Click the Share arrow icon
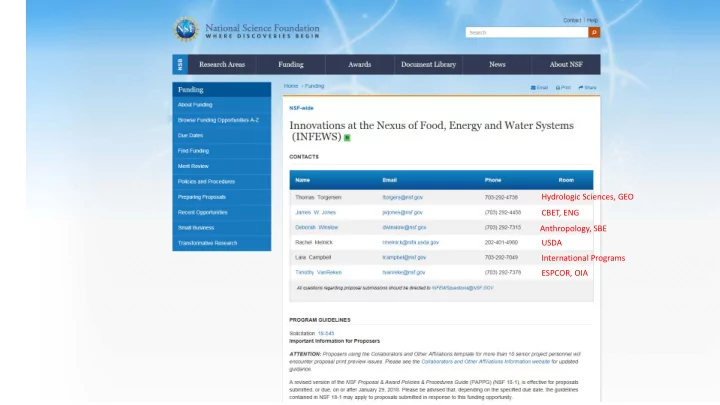The width and height of the screenshot is (720, 405). (581, 87)
